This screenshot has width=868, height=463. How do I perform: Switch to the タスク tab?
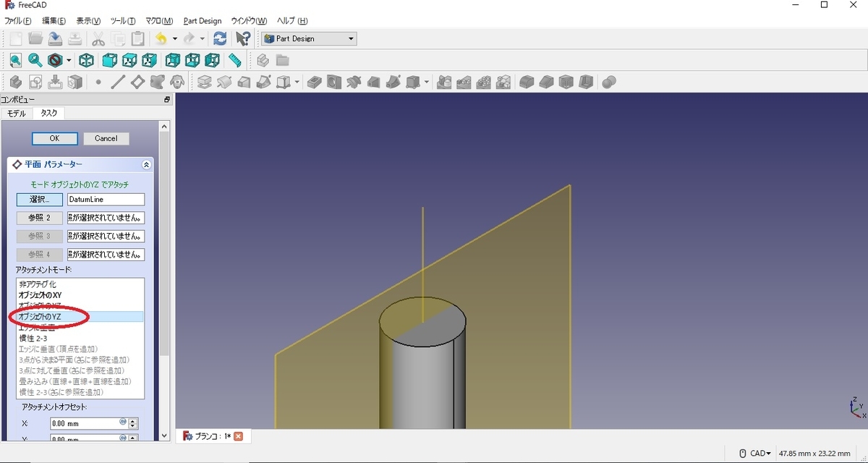[x=49, y=114]
